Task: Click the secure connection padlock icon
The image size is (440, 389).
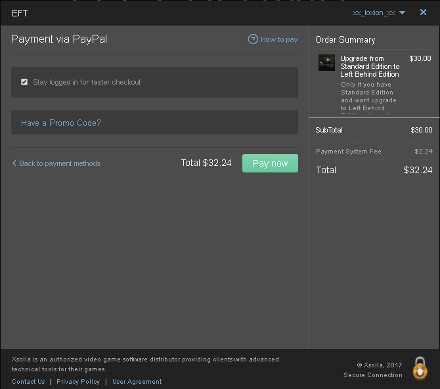Action: [420, 368]
